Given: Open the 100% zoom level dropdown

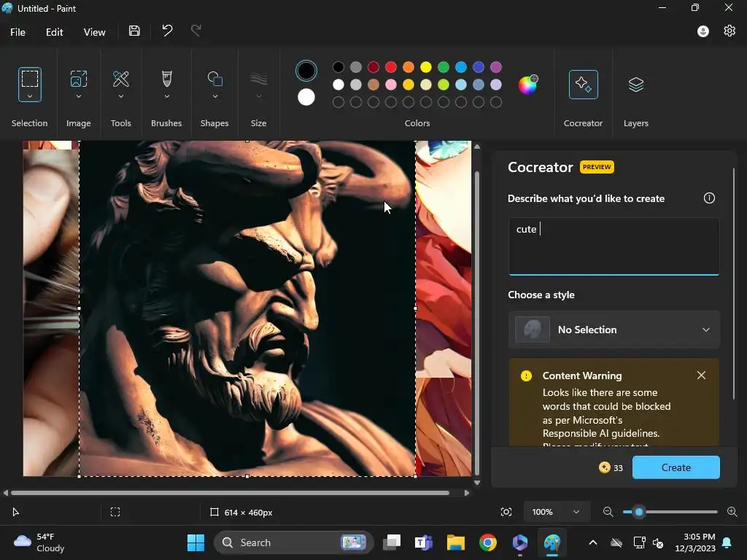Looking at the screenshot, I should pyautogui.click(x=555, y=512).
